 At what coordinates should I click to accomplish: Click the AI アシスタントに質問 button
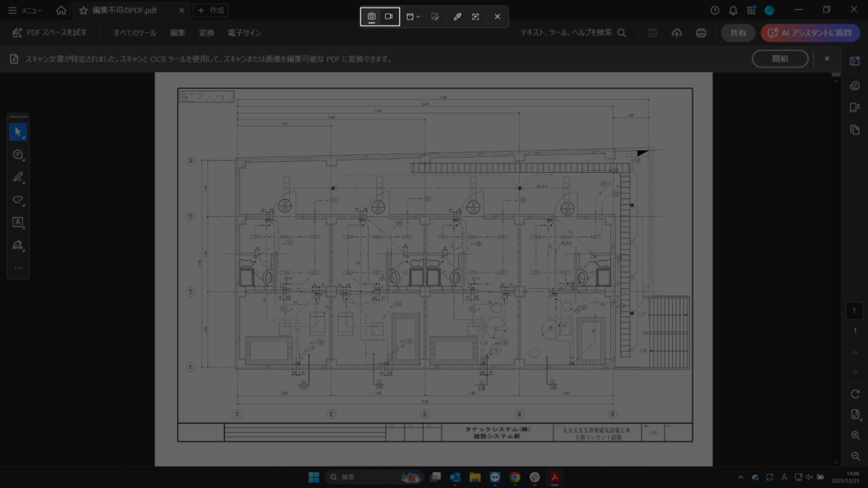(x=811, y=34)
